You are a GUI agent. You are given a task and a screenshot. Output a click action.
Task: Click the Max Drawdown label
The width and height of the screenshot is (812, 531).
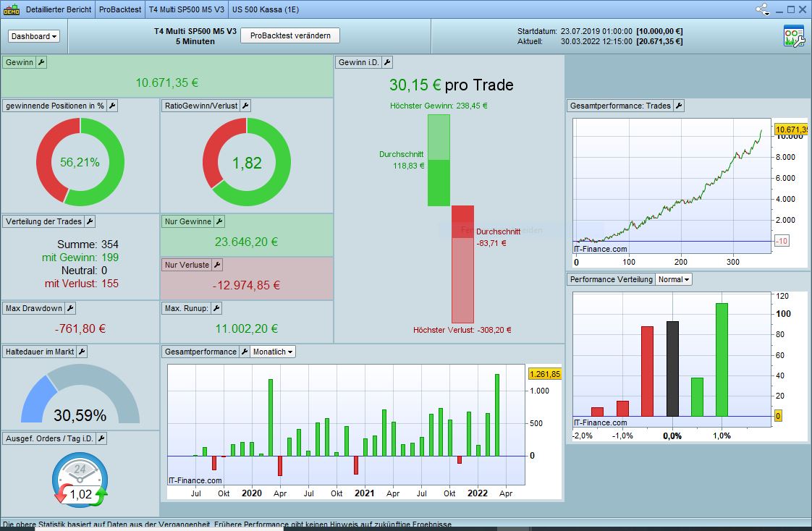pos(34,308)
